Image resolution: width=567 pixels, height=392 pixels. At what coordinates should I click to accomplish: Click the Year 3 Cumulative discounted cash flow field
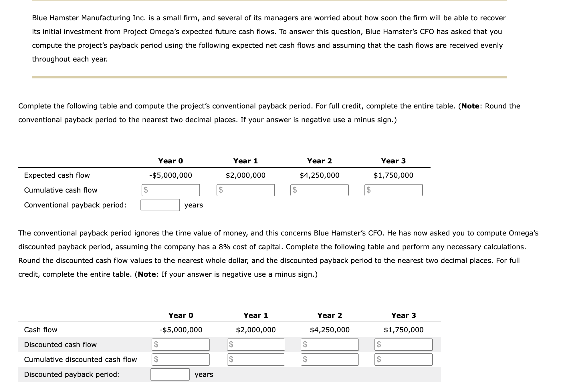pos(404,360)
